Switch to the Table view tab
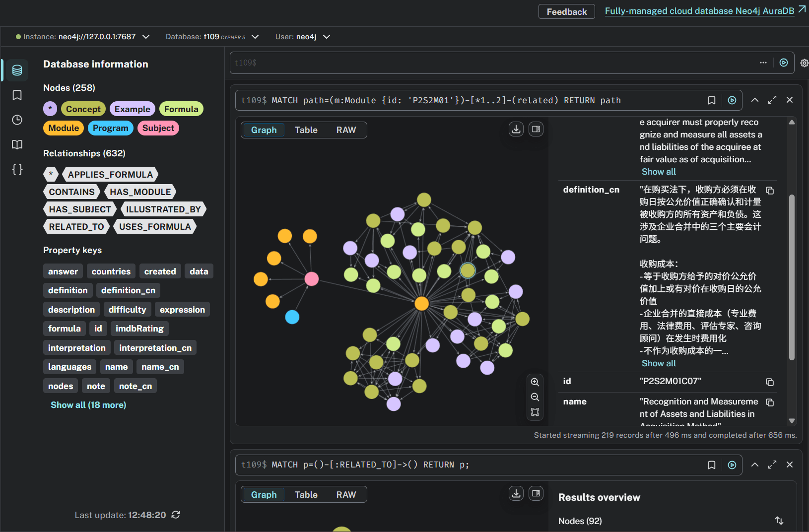The width and height of the screenshot is (809, 532). coord(306,130)
